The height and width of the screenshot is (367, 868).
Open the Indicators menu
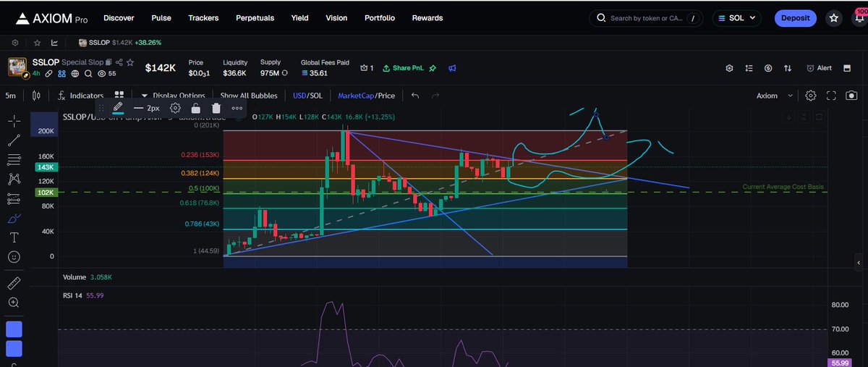[81, 96]
